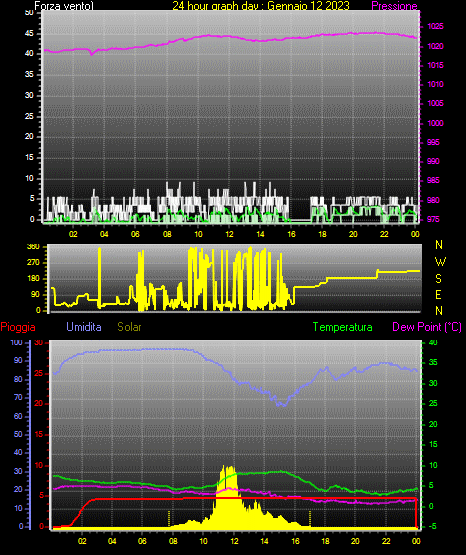The image size is (466, 555).
Task: Click the S wind direction letter
Action: [438, 279]
